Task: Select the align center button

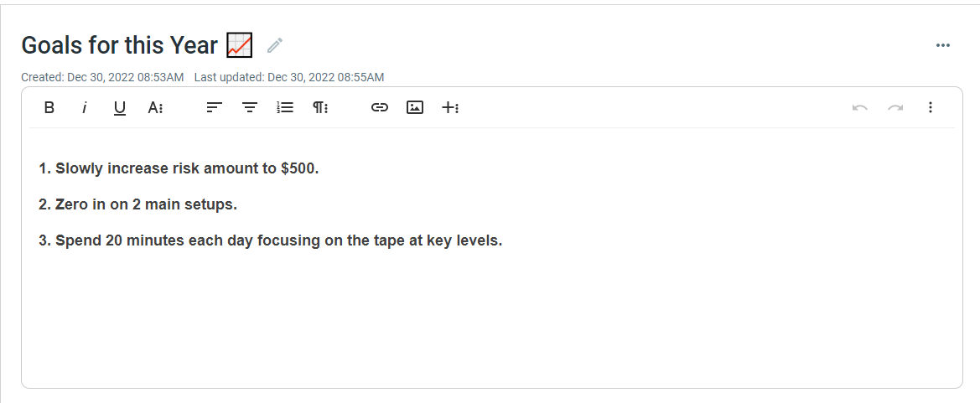Action: point(250,107)
